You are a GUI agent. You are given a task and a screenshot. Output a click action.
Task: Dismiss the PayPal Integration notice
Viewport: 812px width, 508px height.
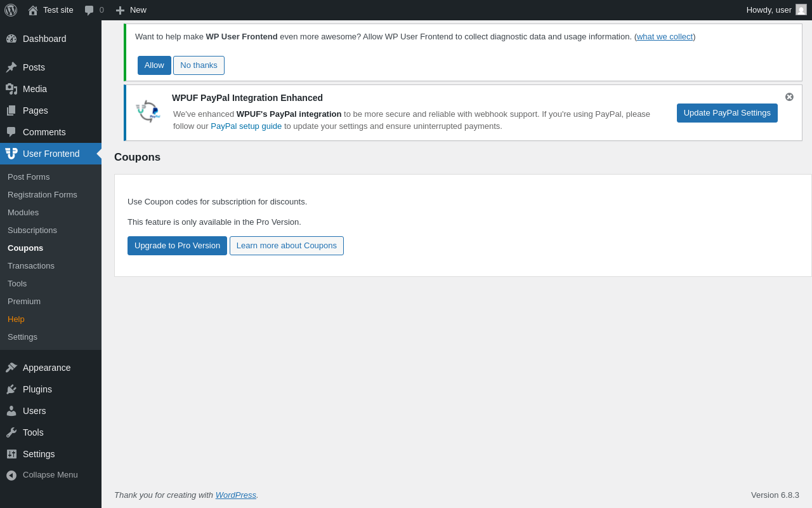click(789, 97)
